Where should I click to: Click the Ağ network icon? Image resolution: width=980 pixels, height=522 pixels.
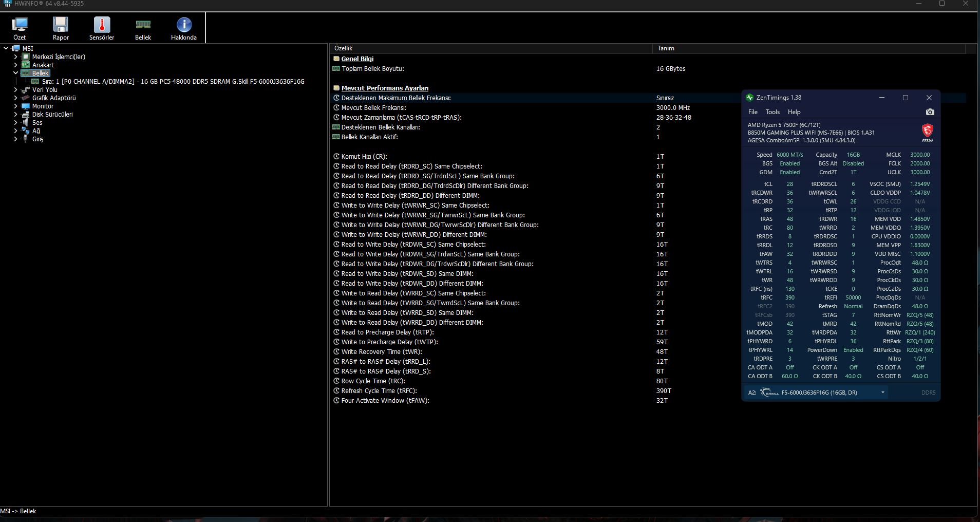coord(26,130)
